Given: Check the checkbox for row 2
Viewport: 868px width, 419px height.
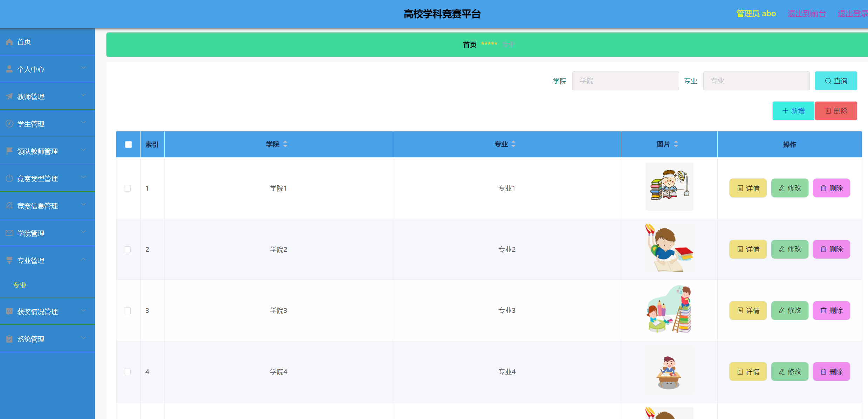Looking at the screenshot, I should tap(127, 249).
